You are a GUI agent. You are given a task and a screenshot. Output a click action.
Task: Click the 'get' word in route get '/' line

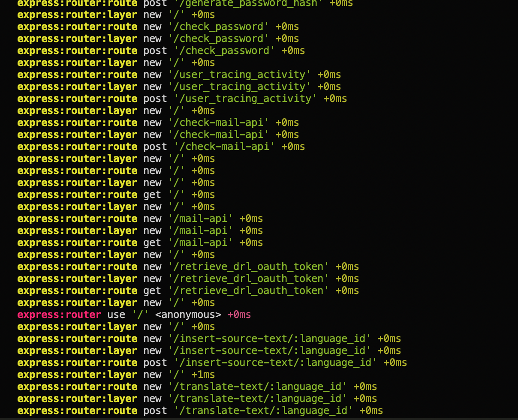[x=152, y=195]
